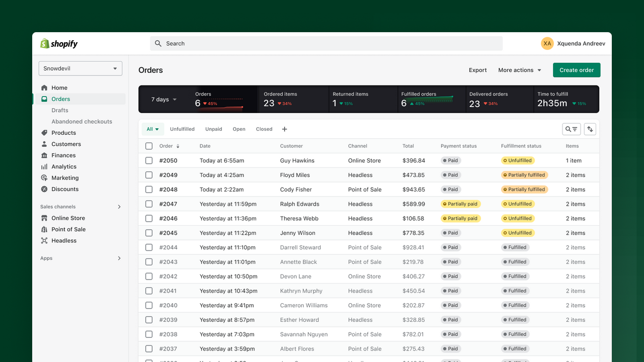Open Abandoned checkouts in the sidebar

[x=82, y=122]
